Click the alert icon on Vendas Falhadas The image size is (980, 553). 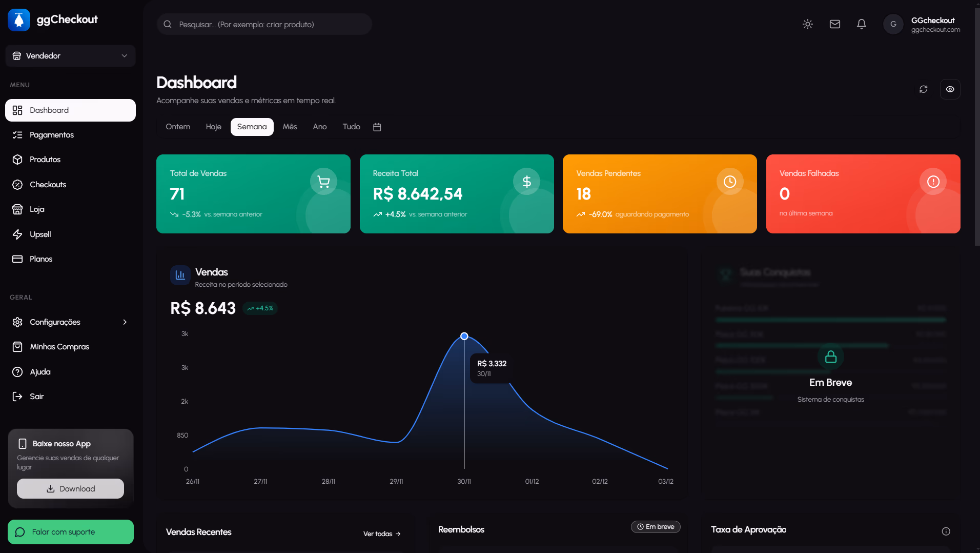click(933, 182)
